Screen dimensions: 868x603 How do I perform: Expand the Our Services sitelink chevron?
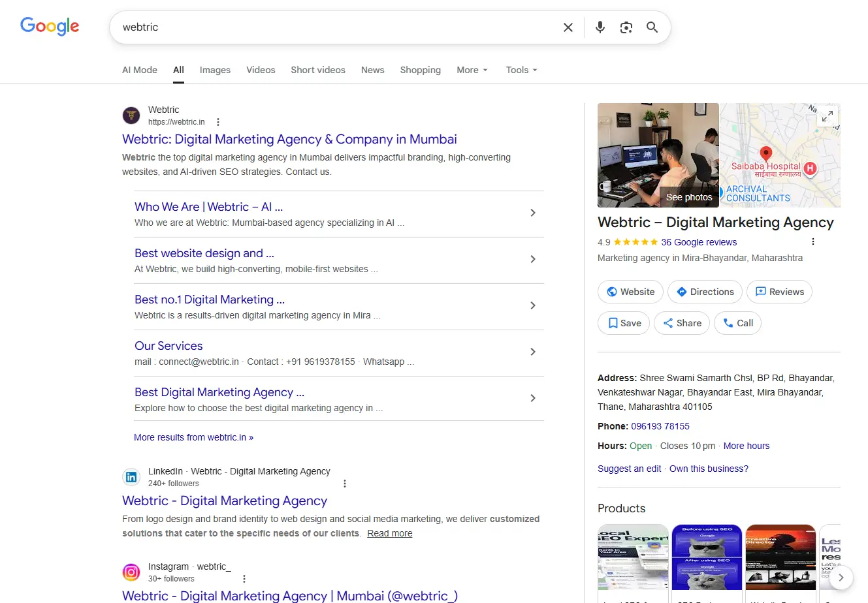(533, 352)
